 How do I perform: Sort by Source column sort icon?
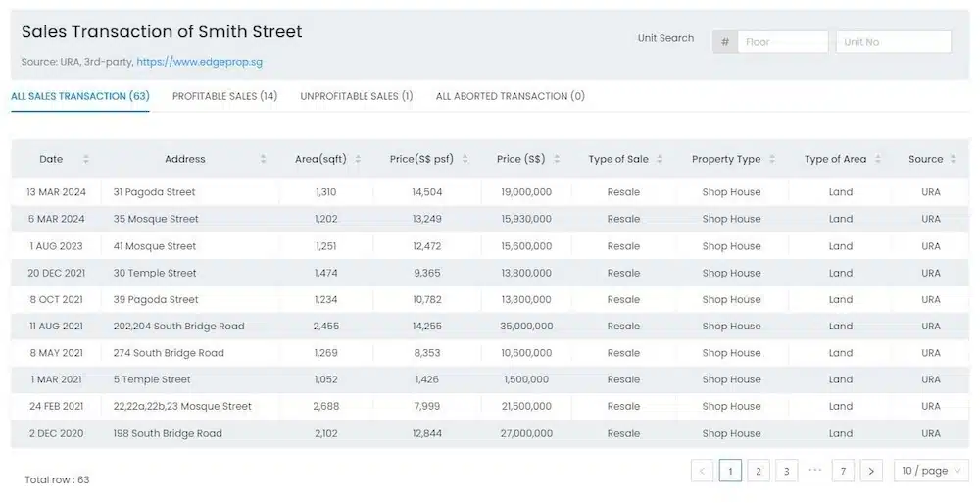coord(954,159)
